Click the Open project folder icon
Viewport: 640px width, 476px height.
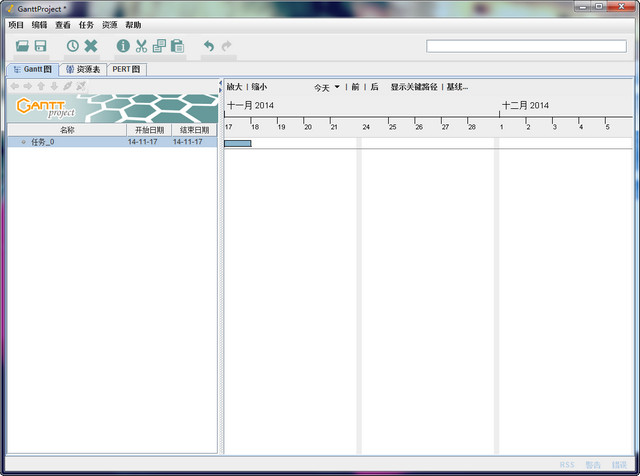tap(23, 46)
